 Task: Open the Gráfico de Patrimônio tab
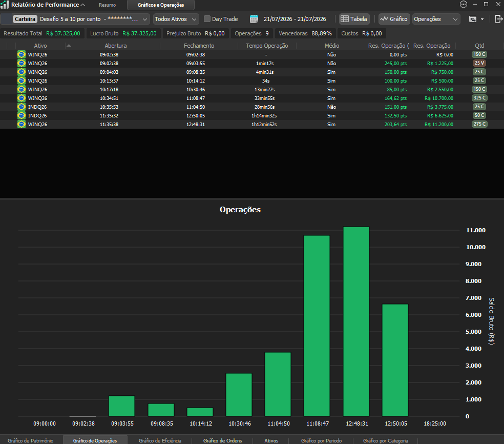click(31, 440)
